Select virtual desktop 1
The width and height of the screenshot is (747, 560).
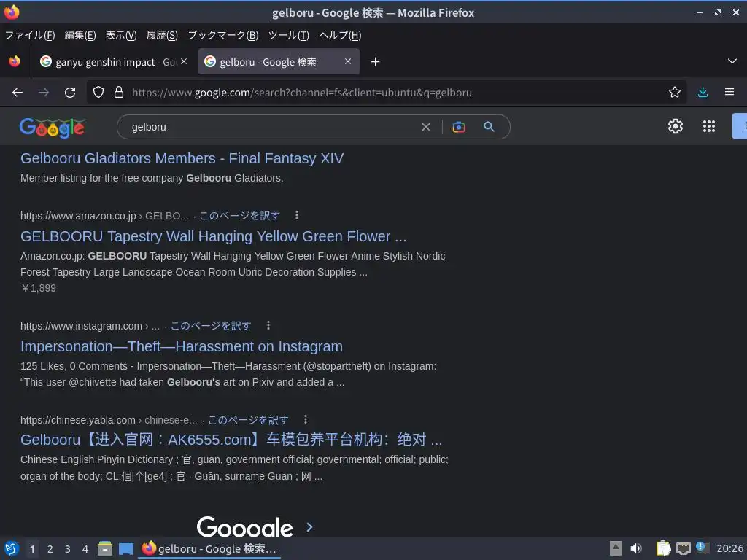coord(32,549)
